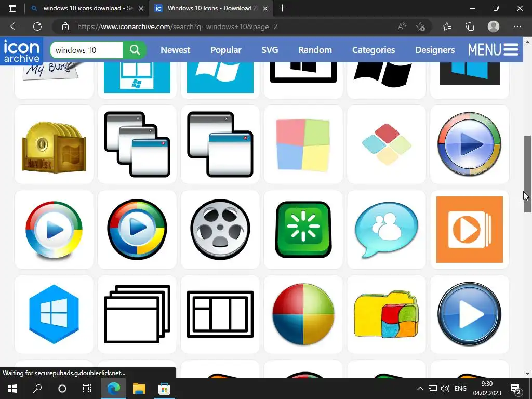Close the windows 10 icons download search tab

(141, 8)
